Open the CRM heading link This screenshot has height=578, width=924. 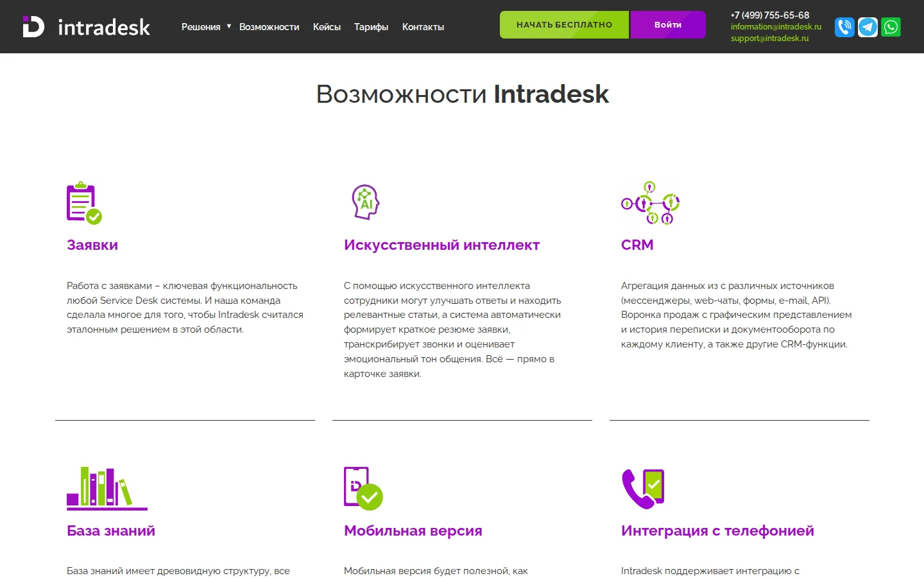point(637,245)
